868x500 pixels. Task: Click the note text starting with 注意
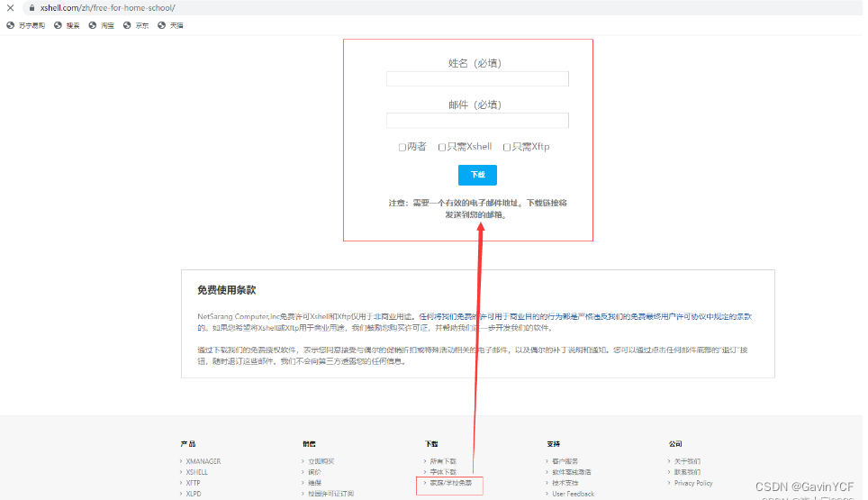[x=477, y=209]
